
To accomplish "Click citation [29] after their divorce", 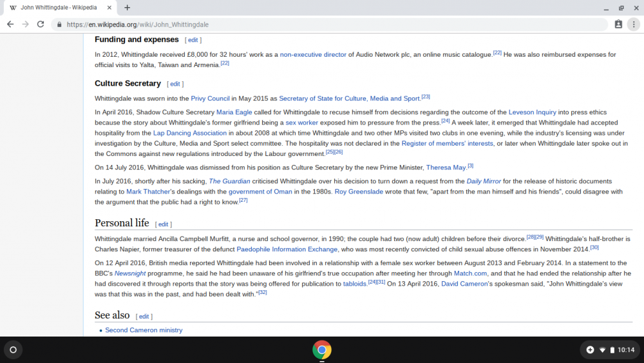I will 539,237.
